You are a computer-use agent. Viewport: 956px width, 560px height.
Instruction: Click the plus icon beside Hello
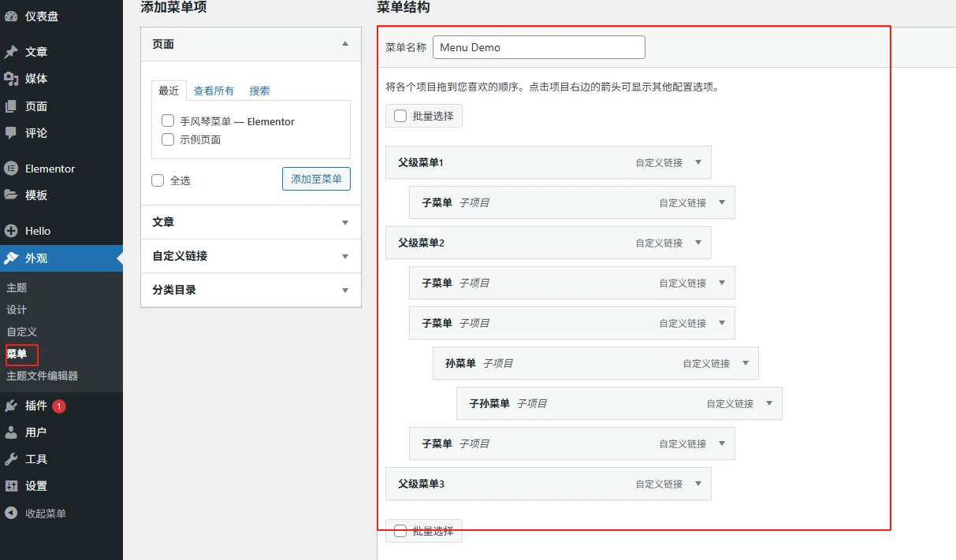(11, 231)
